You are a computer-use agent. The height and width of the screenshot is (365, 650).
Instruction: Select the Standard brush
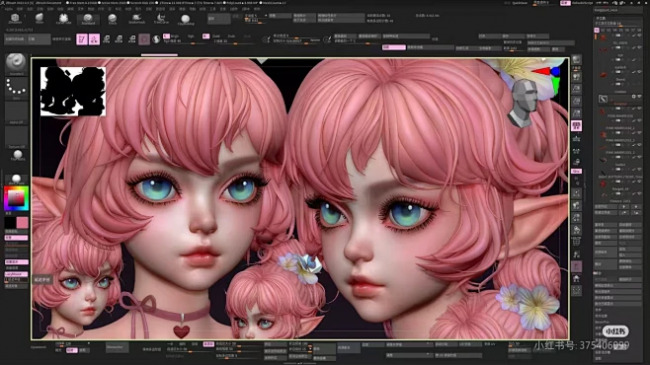click(88, 19)
